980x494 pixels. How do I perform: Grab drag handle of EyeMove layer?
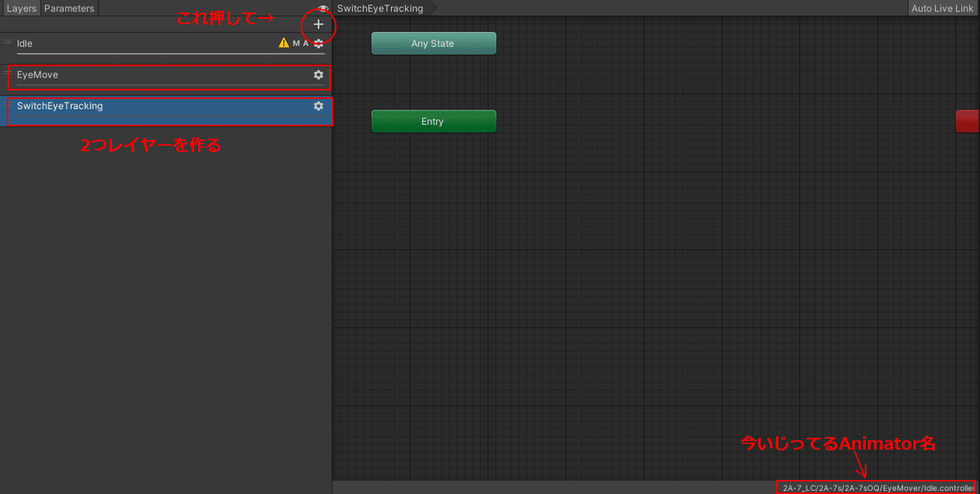[x=7, y=73]
